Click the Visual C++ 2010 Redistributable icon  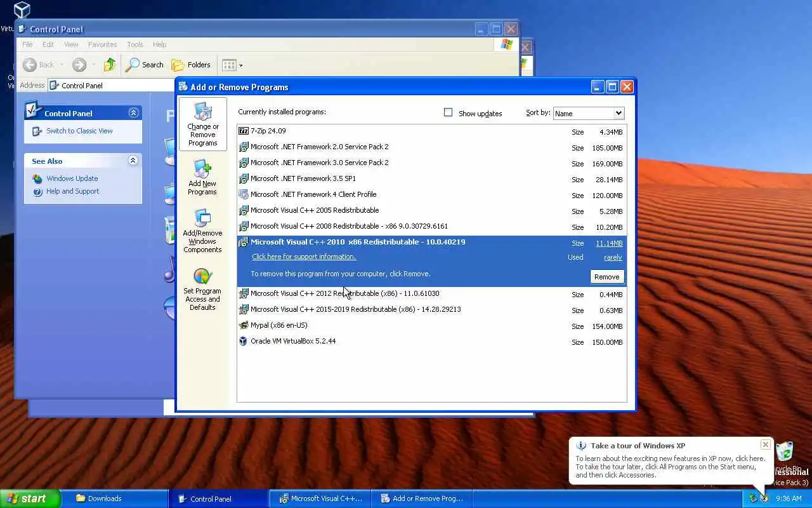[244, 242]
